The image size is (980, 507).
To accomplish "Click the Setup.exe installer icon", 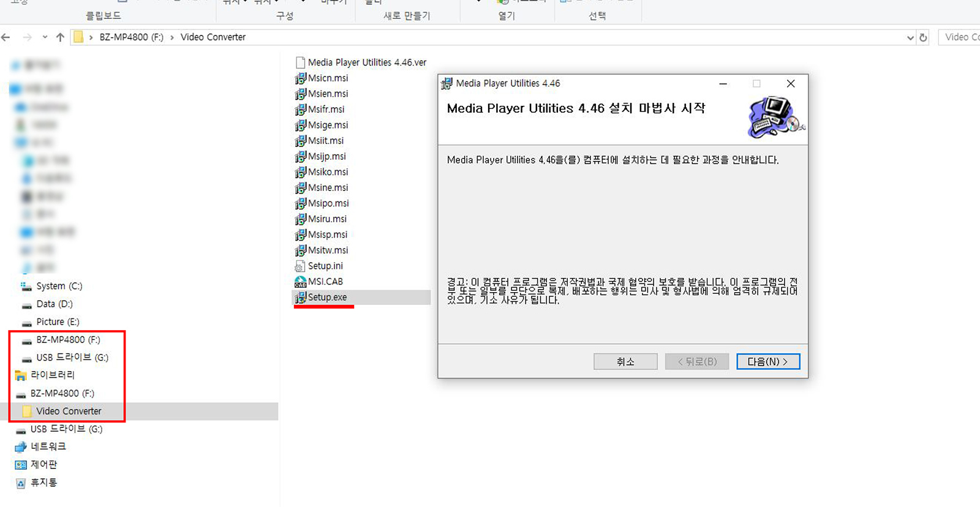I will [x=300, y=298].
